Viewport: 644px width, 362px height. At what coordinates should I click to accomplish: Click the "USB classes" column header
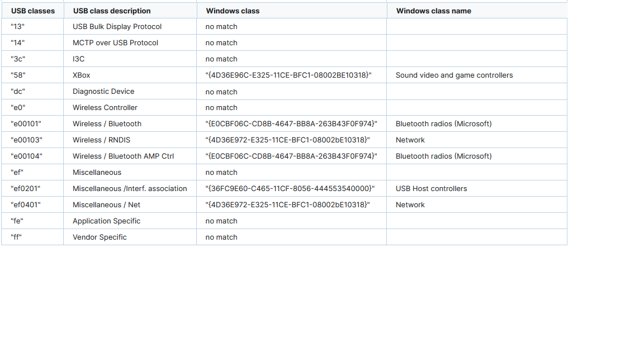click(33, 11)
